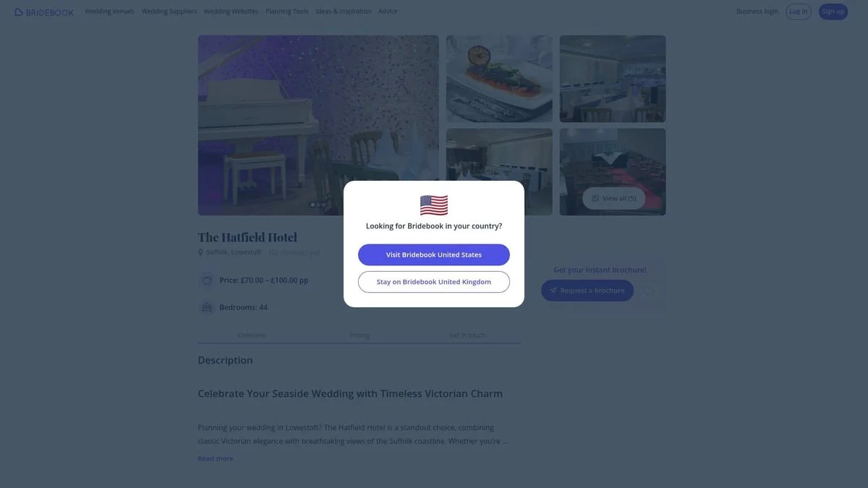Click Request a brochure button

coord(587,291)
